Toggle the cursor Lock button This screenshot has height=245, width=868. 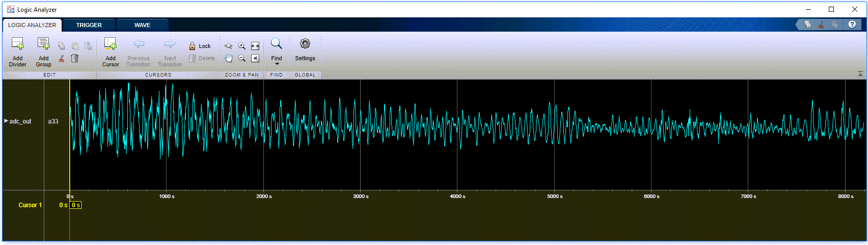(200, 46)
